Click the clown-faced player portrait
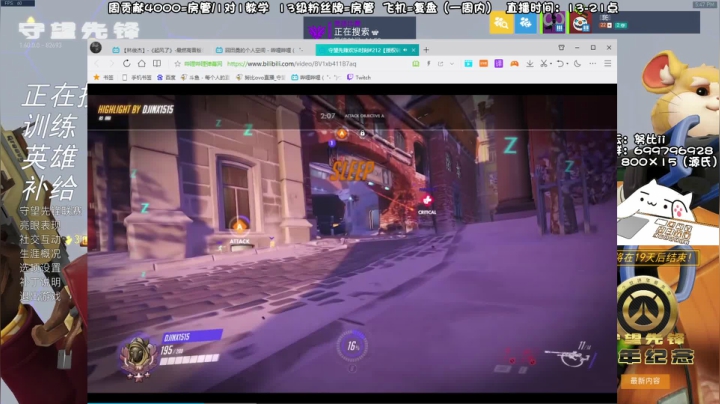Viewport: 720px width, 404px height. point(580,22)
